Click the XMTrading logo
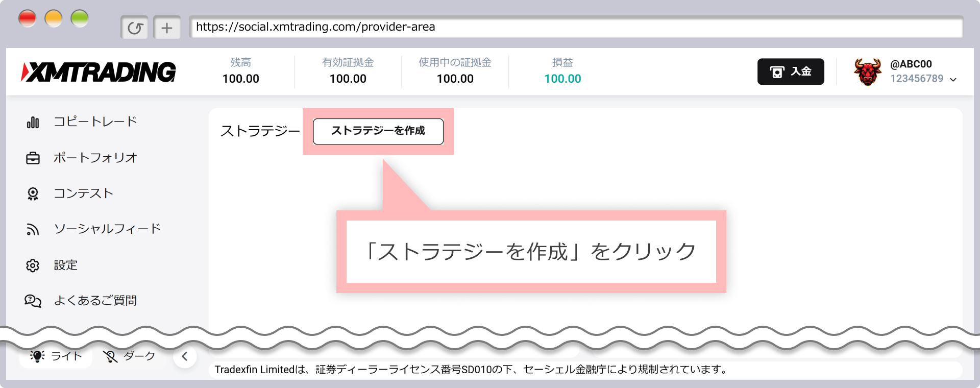Screen dimensions: 980x388 99,72
